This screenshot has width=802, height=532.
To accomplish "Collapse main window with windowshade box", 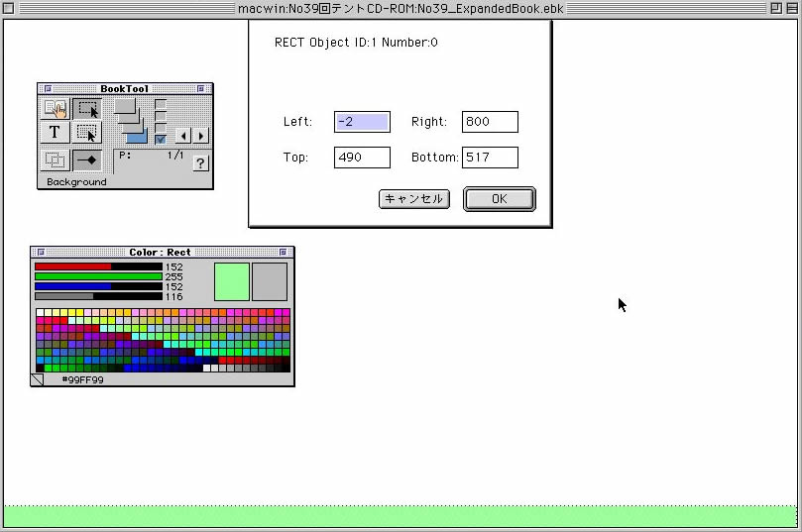I will pos(791,8).
